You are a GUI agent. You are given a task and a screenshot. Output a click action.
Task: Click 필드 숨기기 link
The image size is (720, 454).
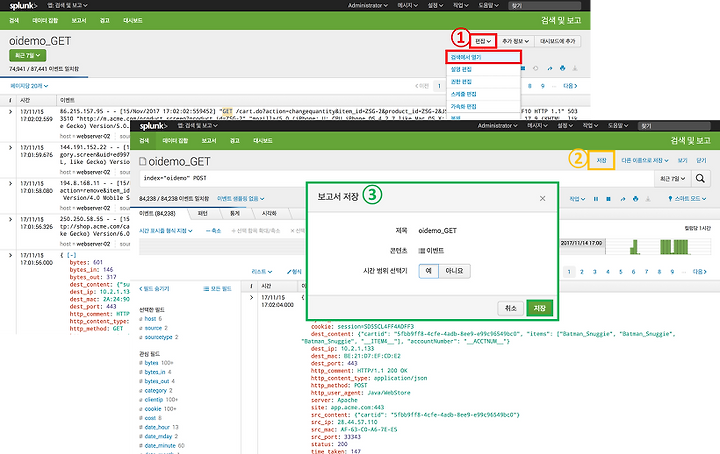(154, 289)
